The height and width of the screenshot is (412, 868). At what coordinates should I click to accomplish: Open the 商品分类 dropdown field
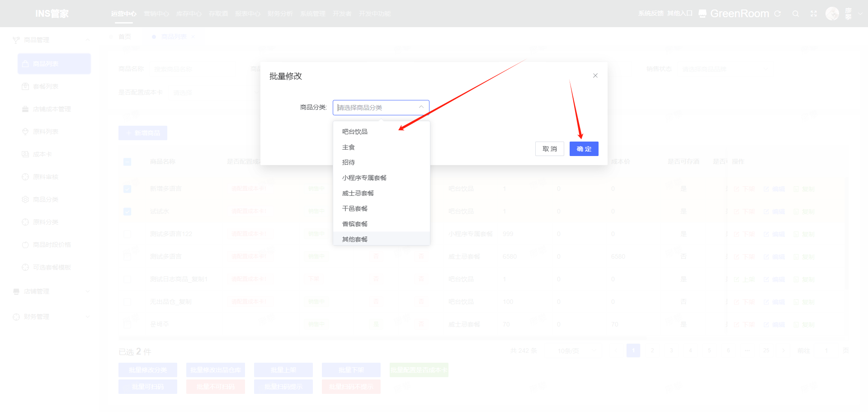[x=381, y=108]
